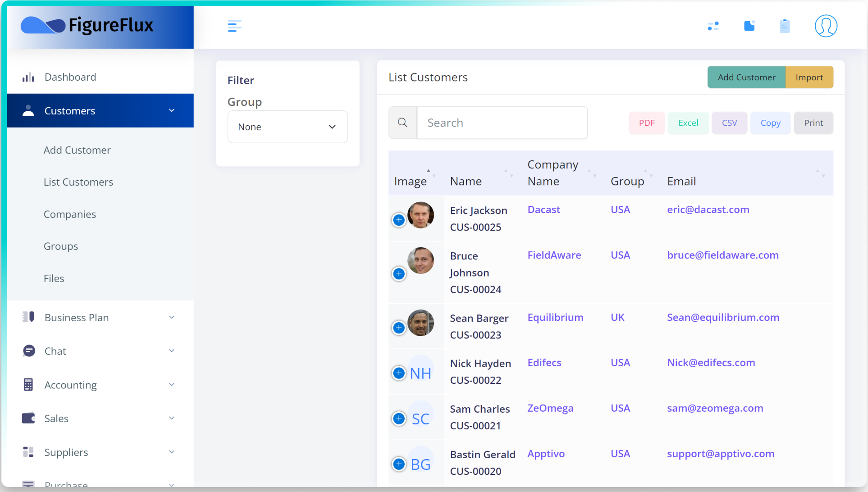
Task: Expand row details for Sam Charles
Action: [x=399, y=419]
